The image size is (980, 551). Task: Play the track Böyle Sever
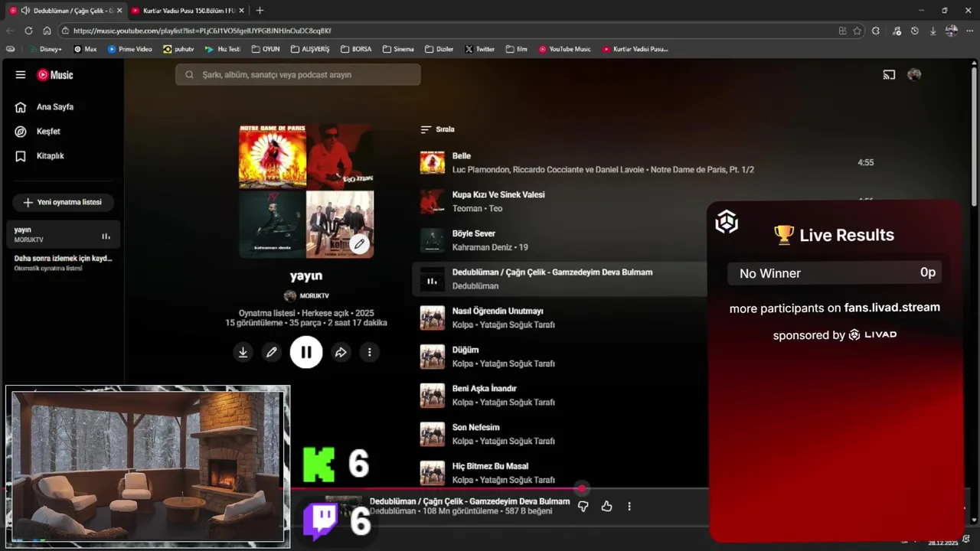474,234
